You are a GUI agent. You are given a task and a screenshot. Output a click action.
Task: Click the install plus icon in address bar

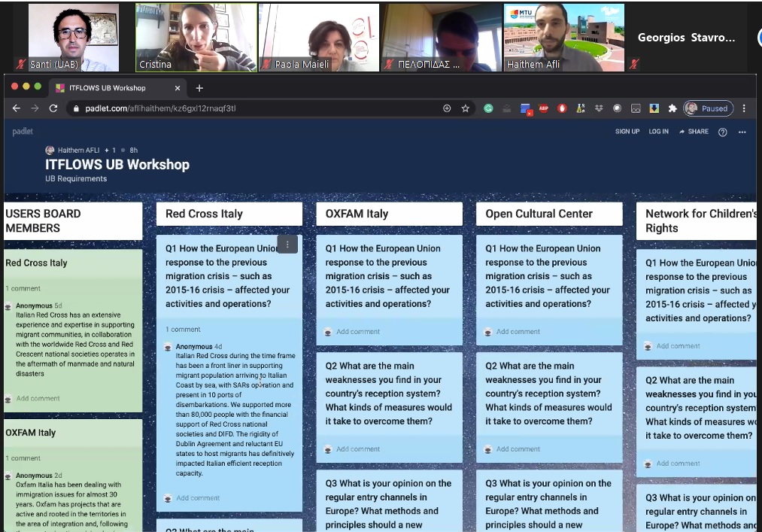(x=447, y=108)
